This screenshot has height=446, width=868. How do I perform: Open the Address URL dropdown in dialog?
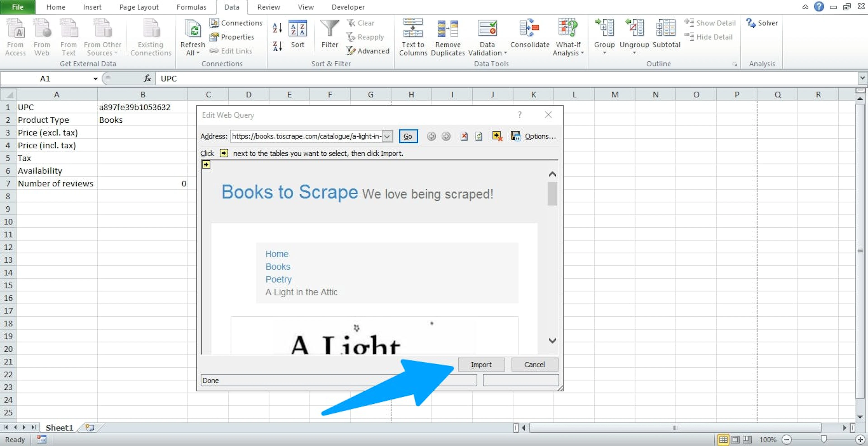387,136
